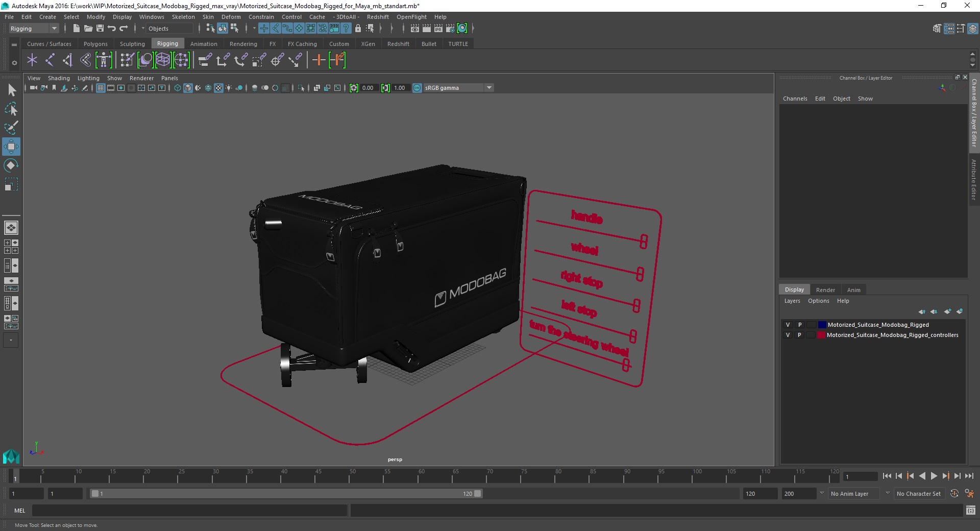Open Render View from the status line

click(x=415, y=29)
